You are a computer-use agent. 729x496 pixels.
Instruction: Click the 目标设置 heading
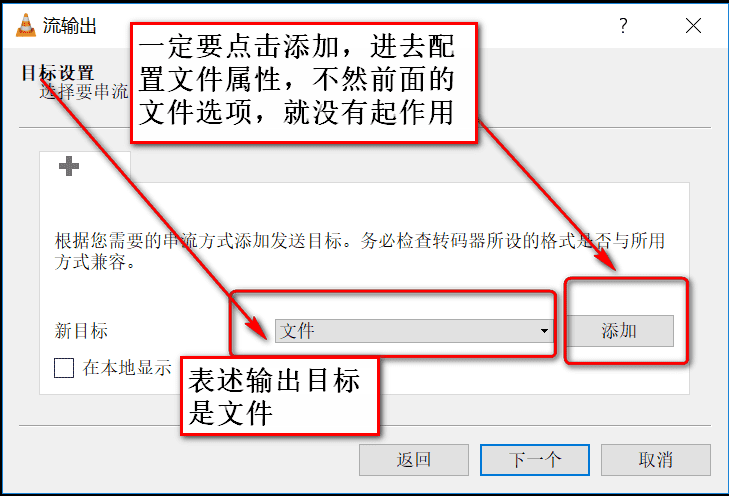(x=58, y=73)
